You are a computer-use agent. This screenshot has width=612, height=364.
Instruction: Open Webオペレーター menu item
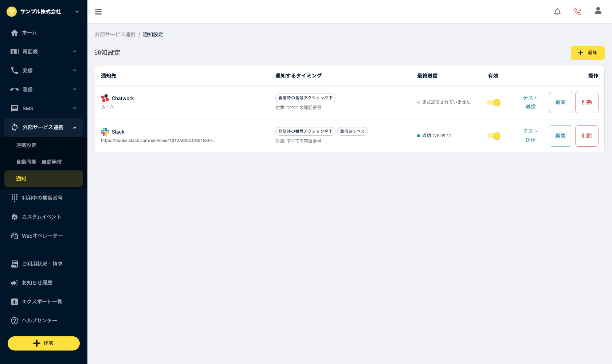(44, 236)
